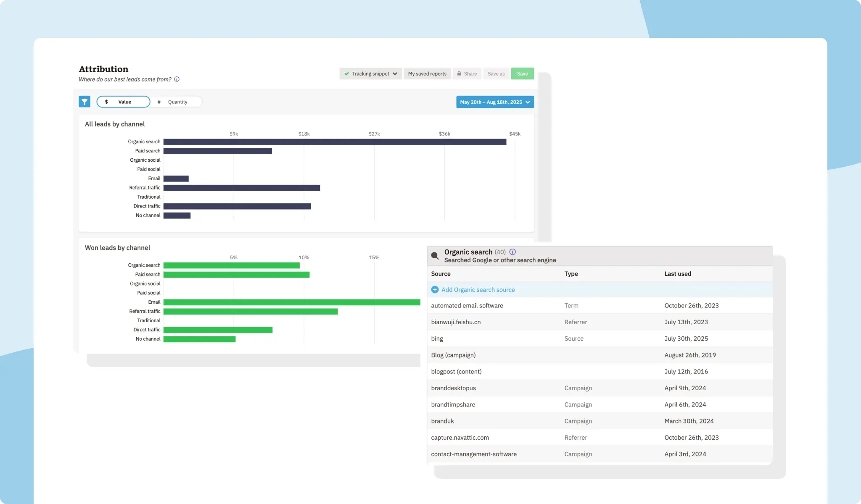861x504 pixels.
Task: Open My saved reports
Action: (x=427, y=73)
